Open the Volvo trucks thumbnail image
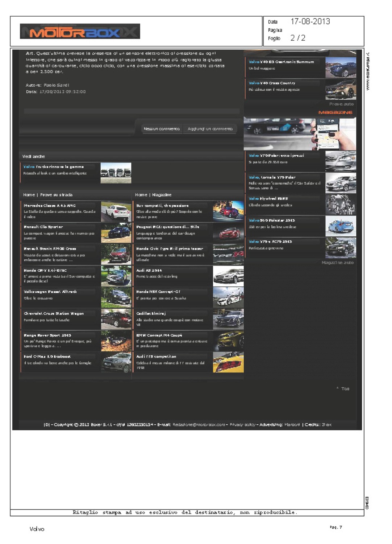 coord(116,173)
